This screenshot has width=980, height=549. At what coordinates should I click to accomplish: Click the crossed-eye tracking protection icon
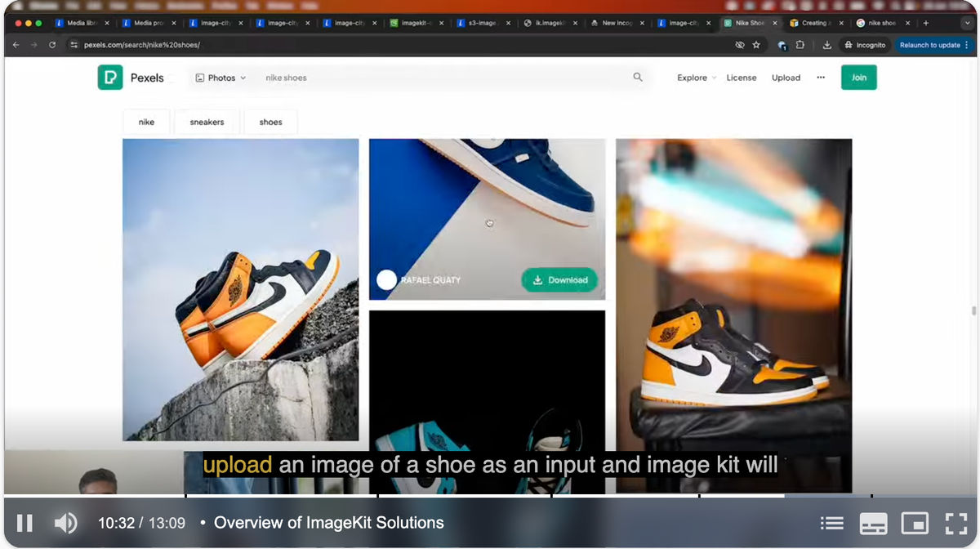tap(740, 45)
